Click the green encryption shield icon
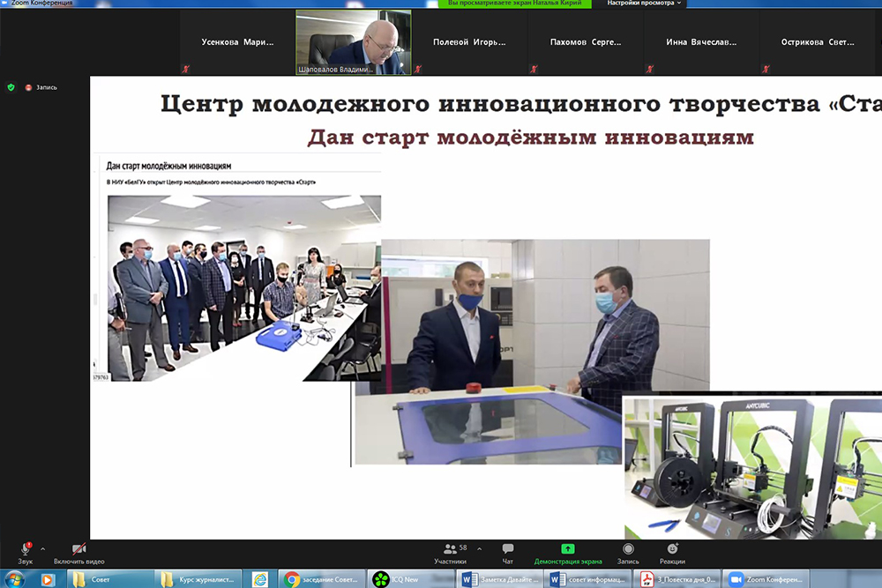882x588 pixels. pos(11,87)
